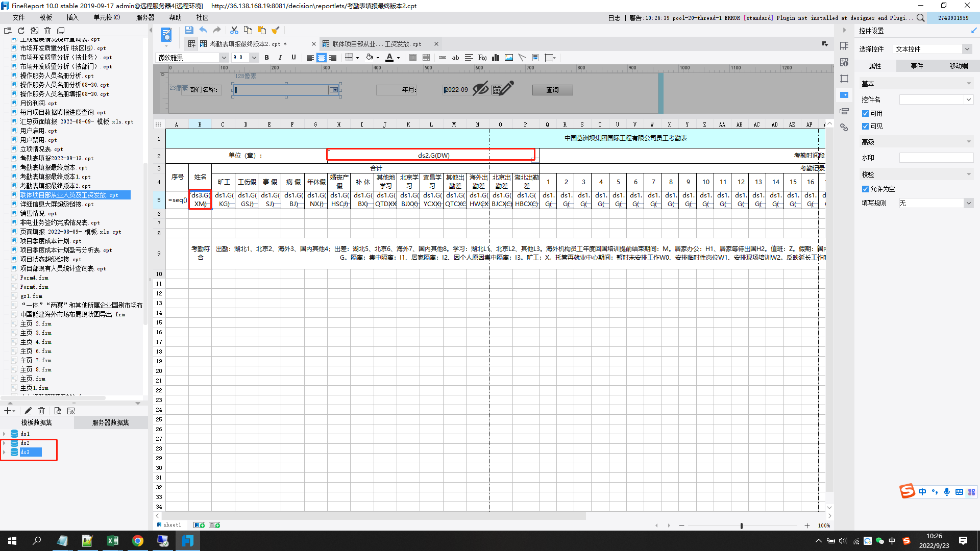Image resolution: width=980 pixels, height=551 pixels.
Task: Open the 服务器 menu
Action: tap(145, 17)
